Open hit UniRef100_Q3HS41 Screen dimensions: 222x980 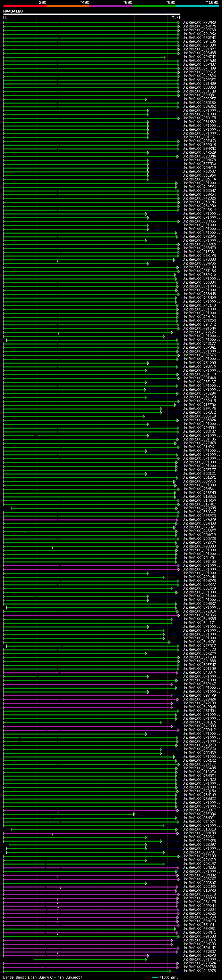(x=199, y=489)
